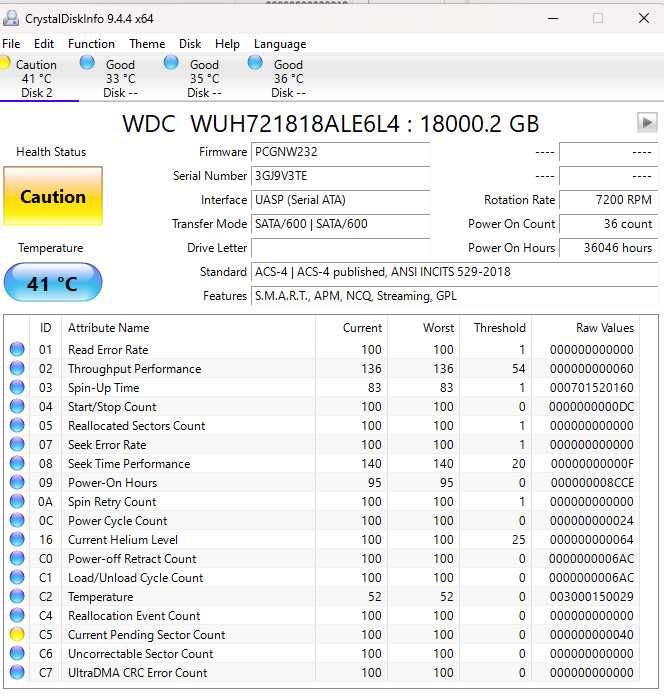The image size is (664, 696).
Task: Click the Raw Values column header
Action: pyautogui.click(x=585, y=328)
